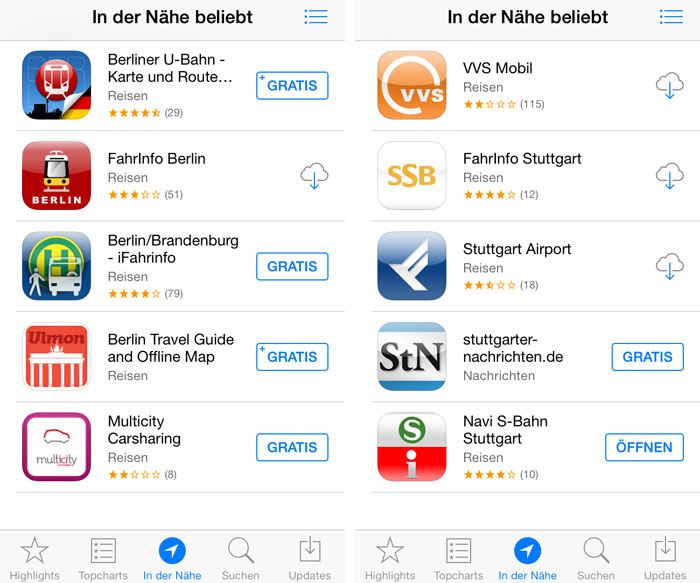Tap ÖFFNEN for Navi S-Bahn Stuttgart

click(x=644, y=447)
